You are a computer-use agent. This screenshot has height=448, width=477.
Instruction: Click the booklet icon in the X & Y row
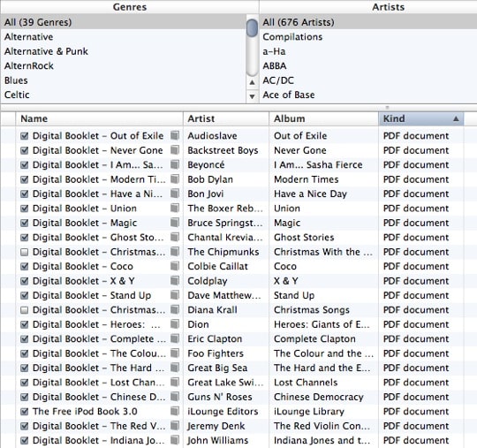[x=175, y=280]
